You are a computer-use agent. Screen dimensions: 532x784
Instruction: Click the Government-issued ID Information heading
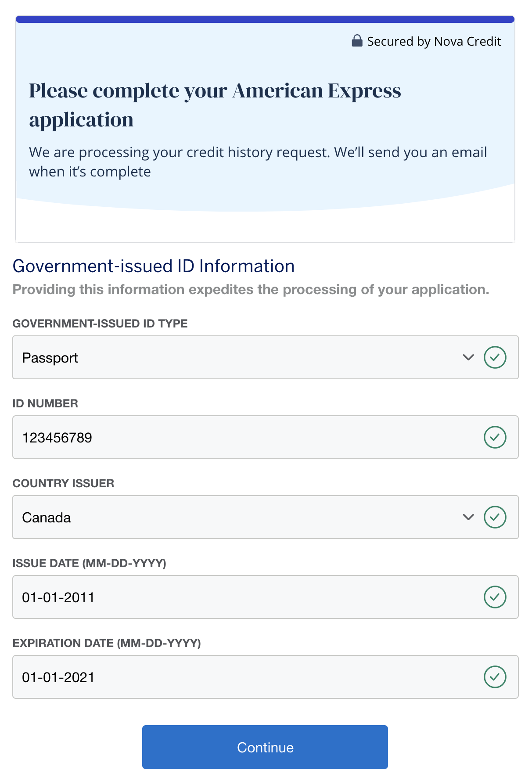pyautogui.click(x=154, y=266)
